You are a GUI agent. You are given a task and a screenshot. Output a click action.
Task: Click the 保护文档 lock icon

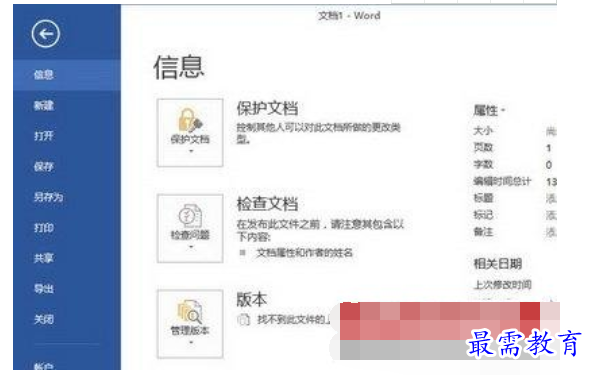[190, 120]
